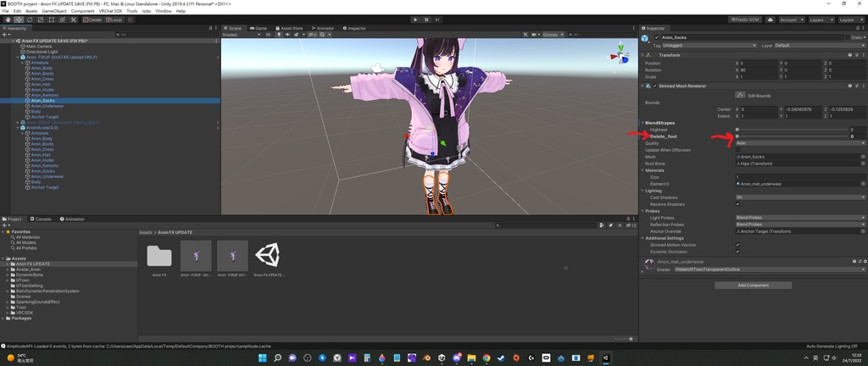This screenshot has width=868, height=366.
Task: Select the Hand tool in toolbar
Action: 8,19
